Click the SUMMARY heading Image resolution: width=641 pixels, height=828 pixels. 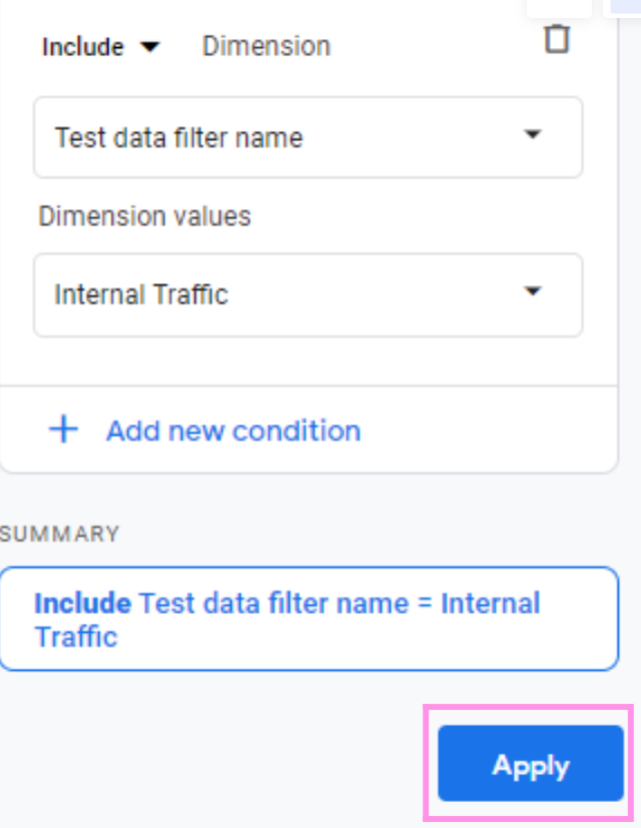pos(60,534)
